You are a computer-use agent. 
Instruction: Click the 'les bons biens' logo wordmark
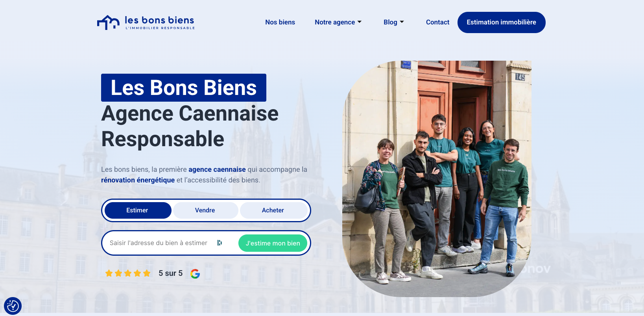[159, 22]
